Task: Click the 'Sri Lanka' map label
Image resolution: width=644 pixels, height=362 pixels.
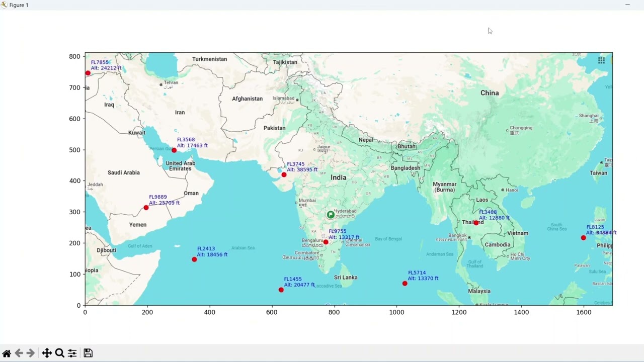Action: pyautogui.click(x=346, y=277)
